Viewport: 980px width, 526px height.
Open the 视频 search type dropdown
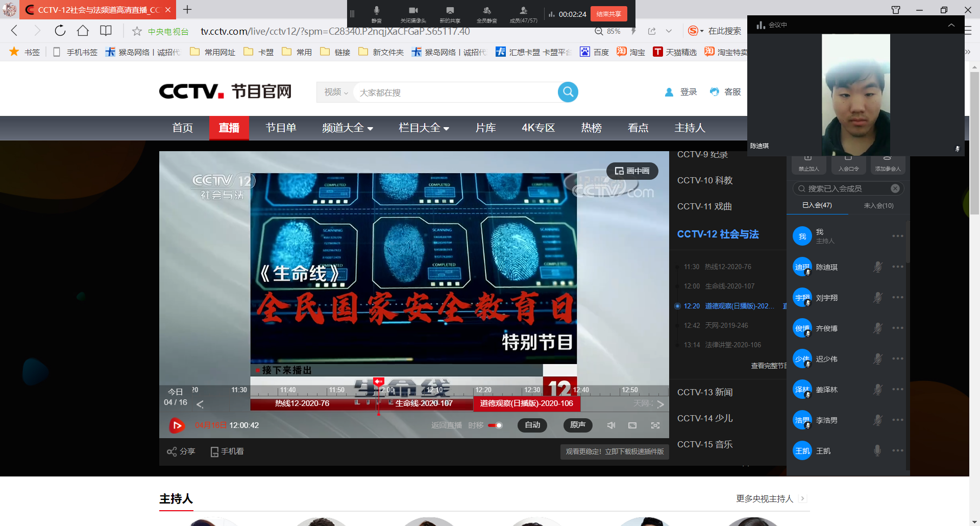coord(336,92)
